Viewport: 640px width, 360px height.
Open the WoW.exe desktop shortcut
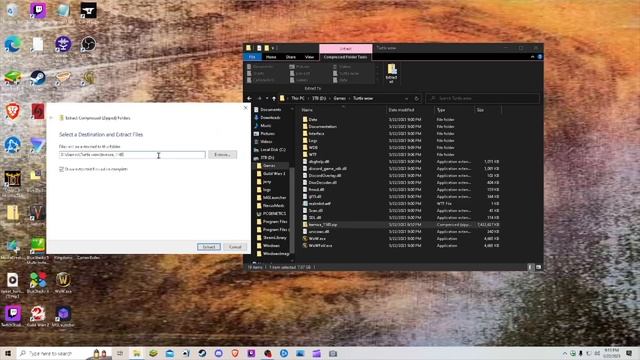(63, 282)
